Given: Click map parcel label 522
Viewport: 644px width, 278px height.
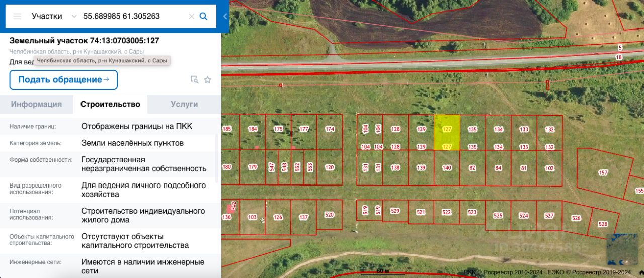Looking at the screenshot, I should (x=447, y=212).
